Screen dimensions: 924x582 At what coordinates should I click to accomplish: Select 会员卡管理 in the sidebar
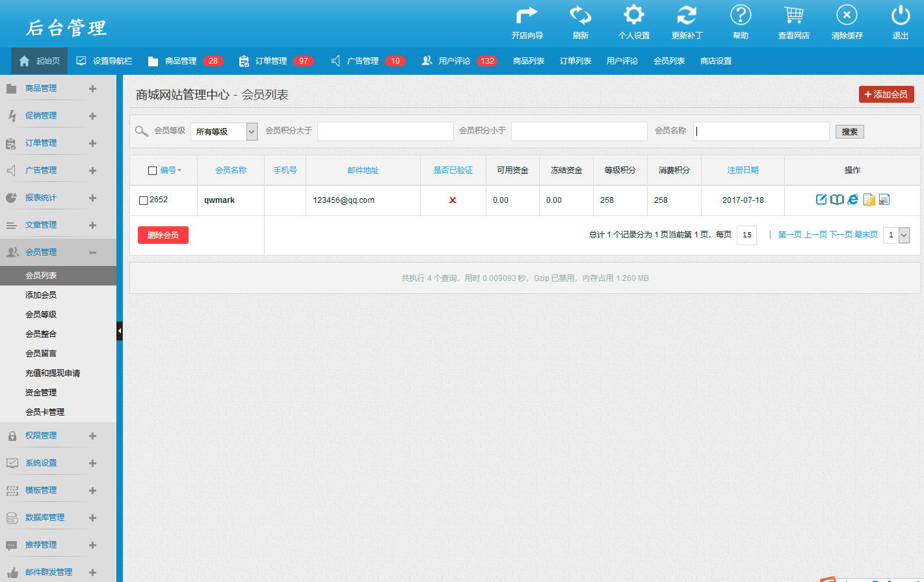click(x=45, y=412)
